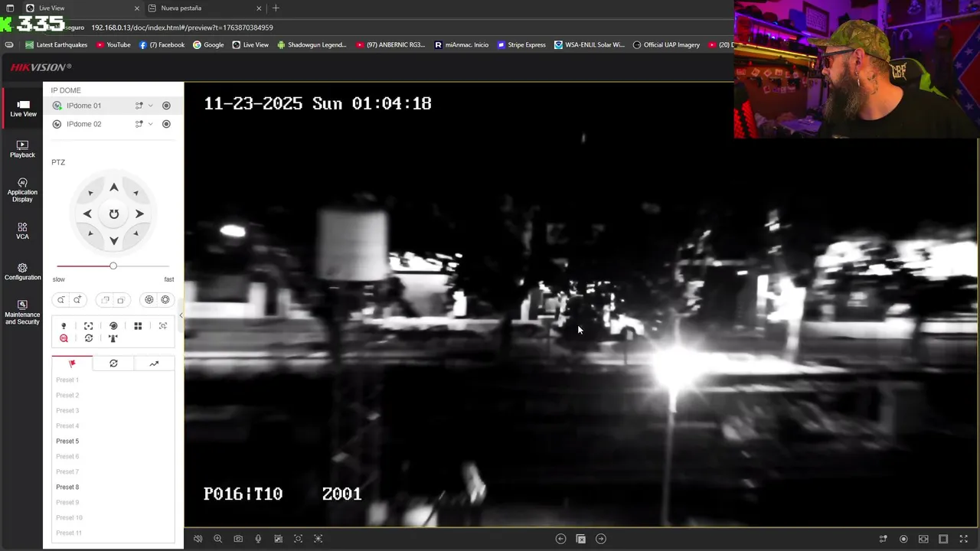Start PTZ auto-scan center button

pos(113,214)
